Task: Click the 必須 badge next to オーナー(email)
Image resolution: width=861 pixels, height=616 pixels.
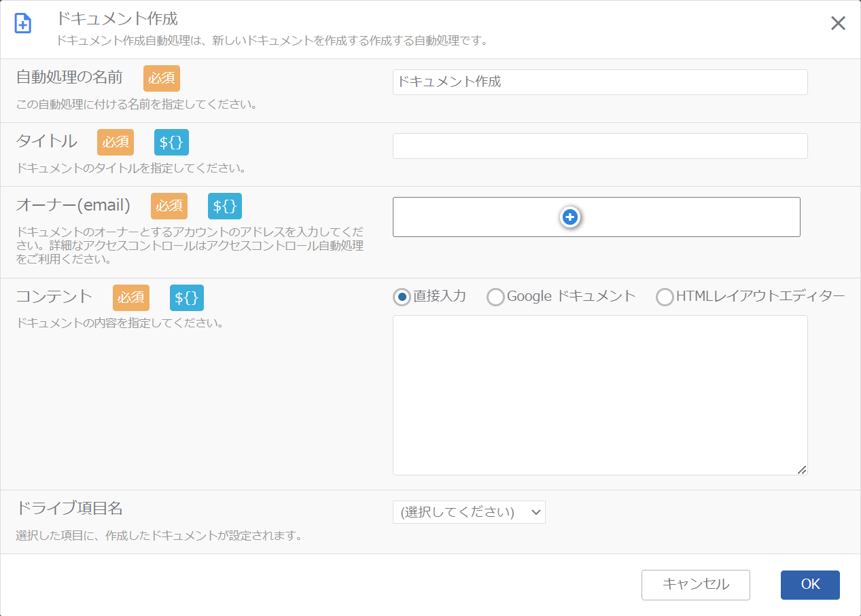Action: pos(169,206)
